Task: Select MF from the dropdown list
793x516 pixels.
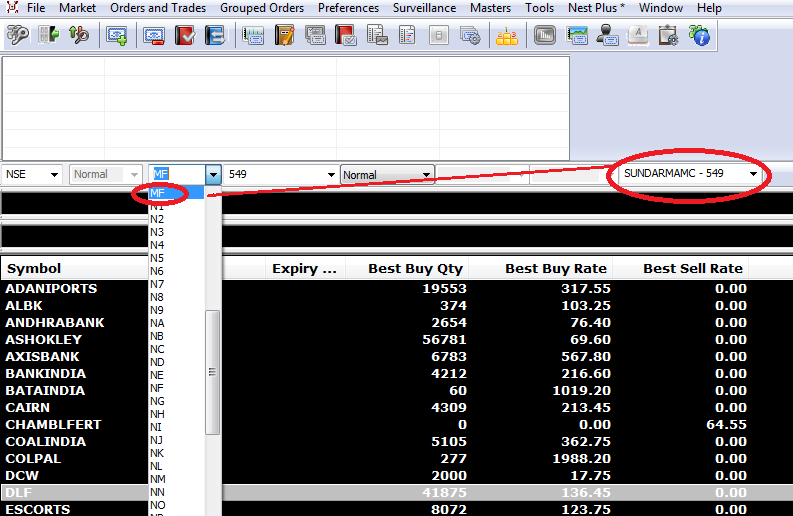Action: coord(158,193)
